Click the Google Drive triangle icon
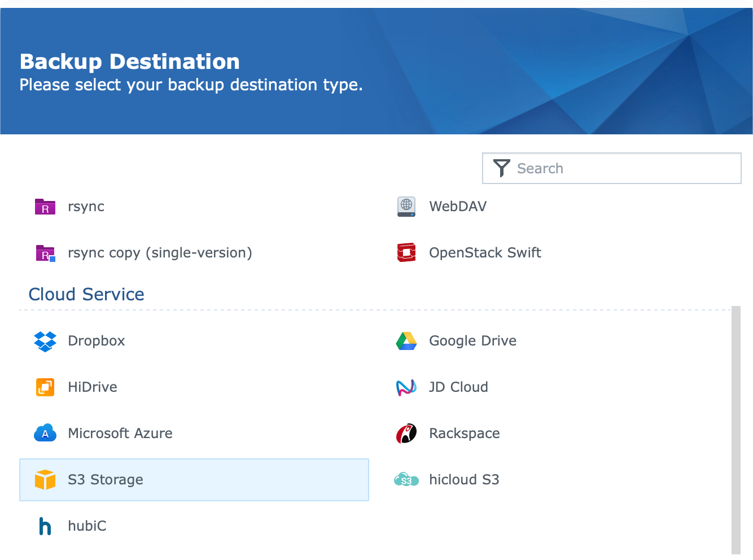This screenshot has height=560, width=753. pos(406,341)
